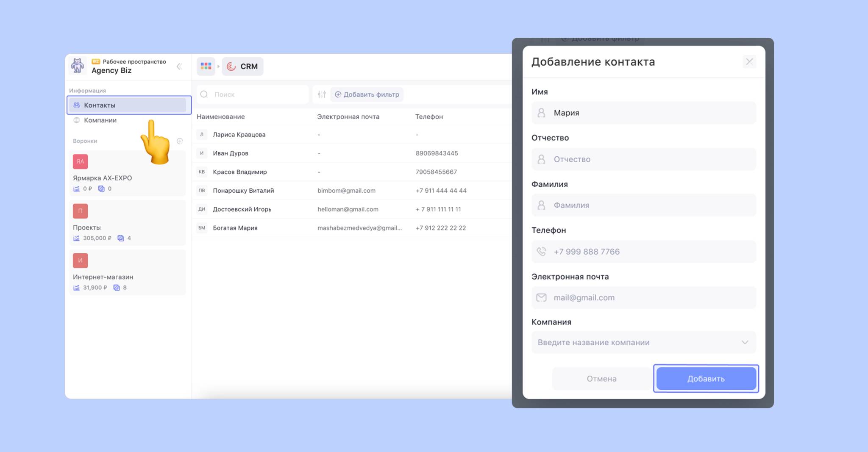Open the Введите название компании combo box
The width and height of the screenshot is (868, 452).
coord(636,342)
